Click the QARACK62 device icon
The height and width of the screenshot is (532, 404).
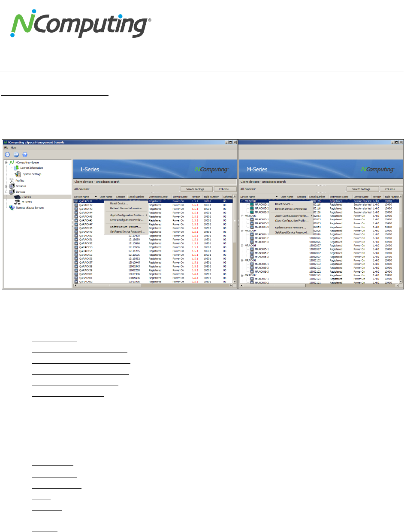tap(76, 282)
